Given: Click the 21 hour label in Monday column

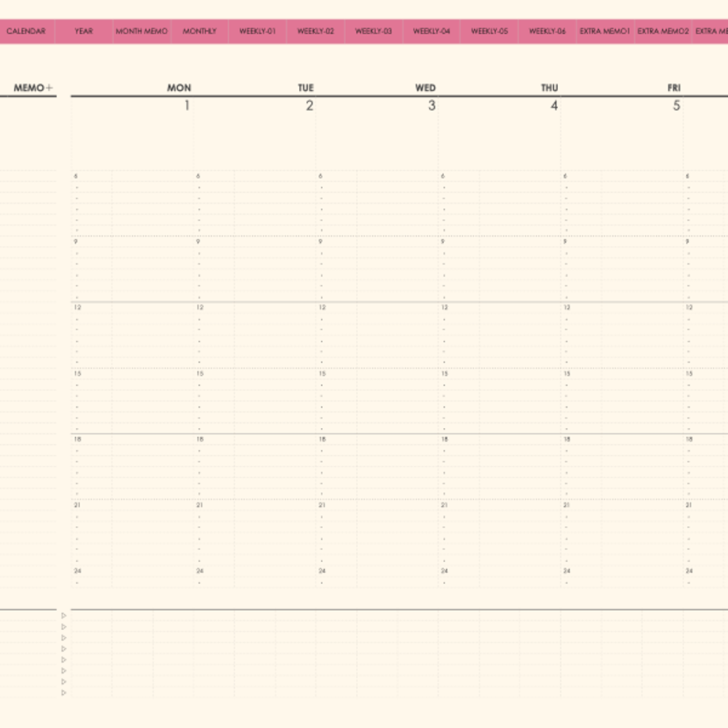Looking at the screenshot, I should pyautogui.click(x=77, y=505).
